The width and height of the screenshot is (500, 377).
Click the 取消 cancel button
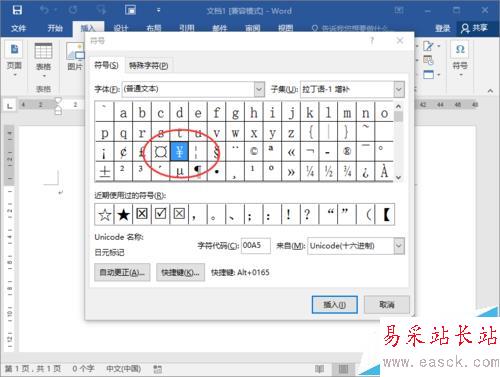[x=387, y=305]
